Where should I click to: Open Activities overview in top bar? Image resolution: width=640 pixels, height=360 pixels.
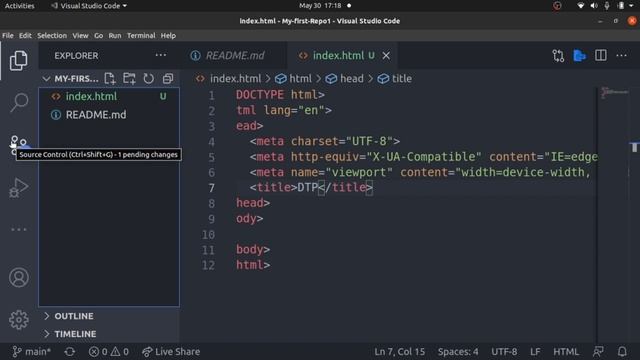pos(20,6)
